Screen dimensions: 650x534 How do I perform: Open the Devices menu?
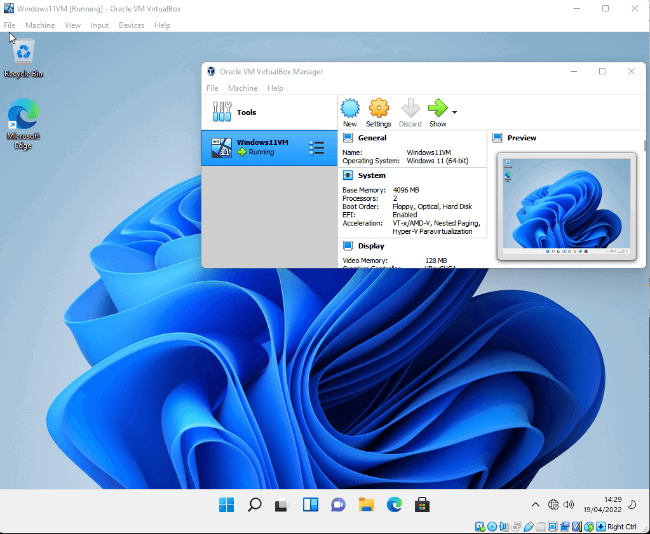[x=131, y=25]
